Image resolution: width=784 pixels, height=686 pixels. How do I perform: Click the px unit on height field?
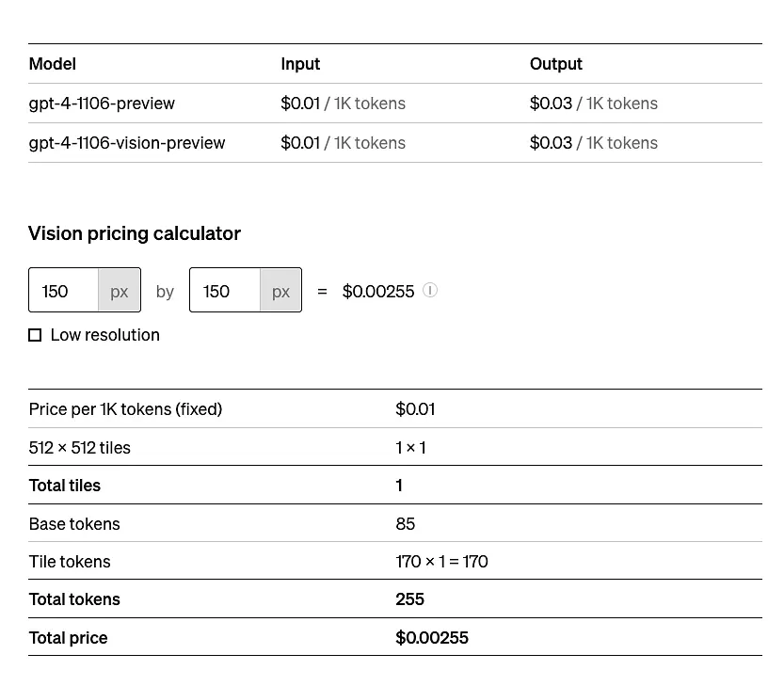(280, 290)
